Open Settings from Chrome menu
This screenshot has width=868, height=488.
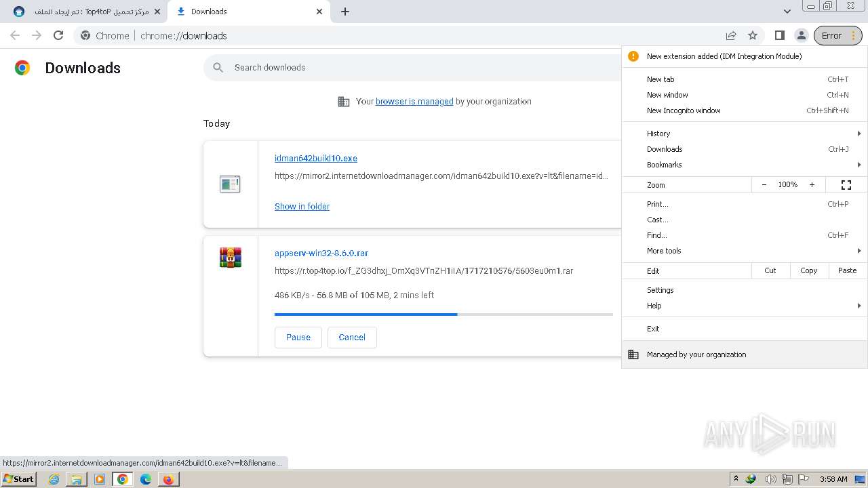click(x=745, y=290)
